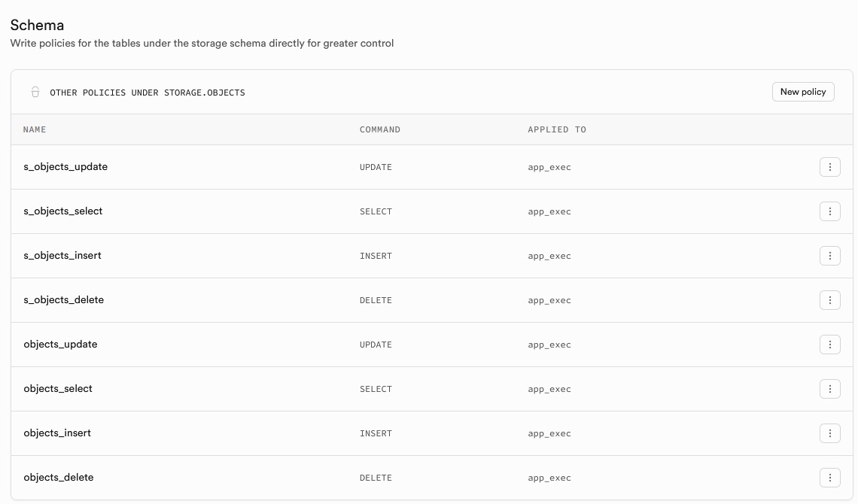Click the objects_insert policy row name

pos(57,433)
